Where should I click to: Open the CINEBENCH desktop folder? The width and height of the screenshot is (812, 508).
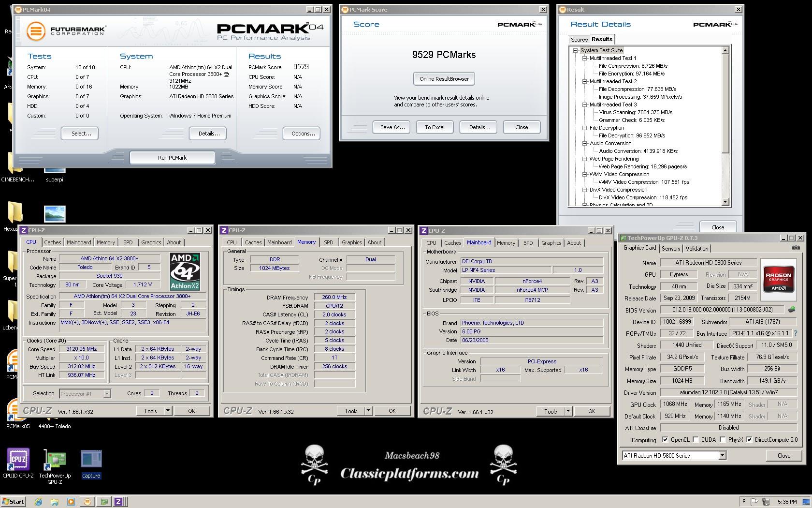(x=18, y=167)
